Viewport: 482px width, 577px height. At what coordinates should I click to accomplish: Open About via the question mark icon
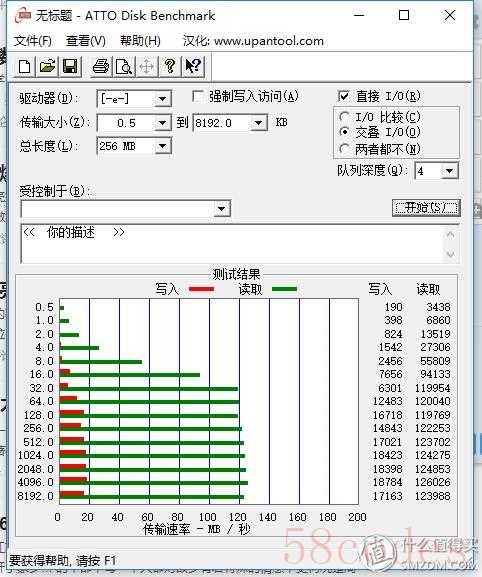point(170,67)
